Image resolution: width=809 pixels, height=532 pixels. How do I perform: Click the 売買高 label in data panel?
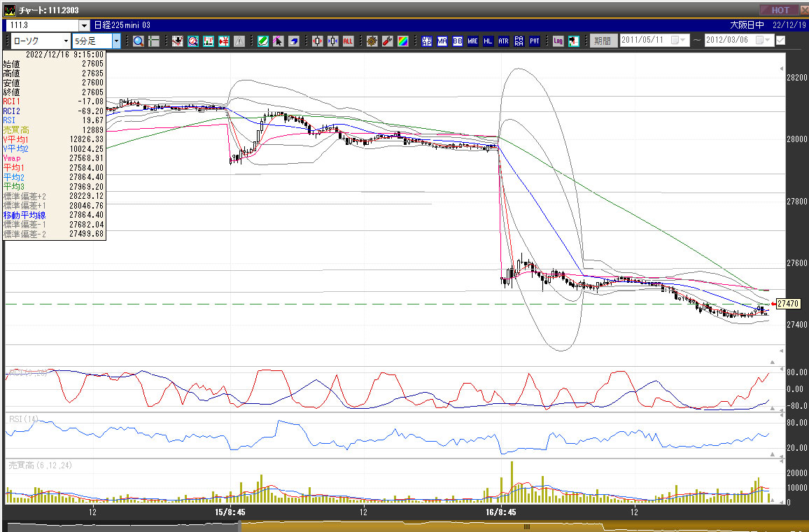16,130
